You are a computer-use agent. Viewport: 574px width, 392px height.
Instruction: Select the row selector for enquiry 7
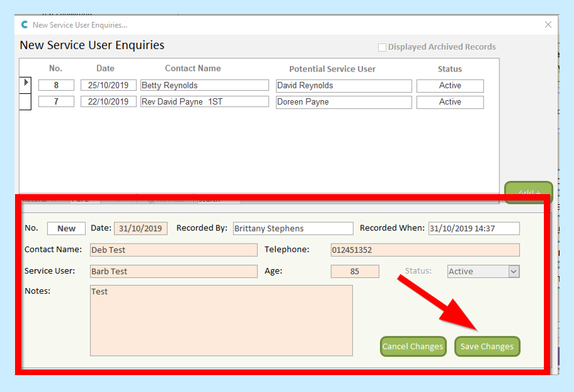[26, 101]
